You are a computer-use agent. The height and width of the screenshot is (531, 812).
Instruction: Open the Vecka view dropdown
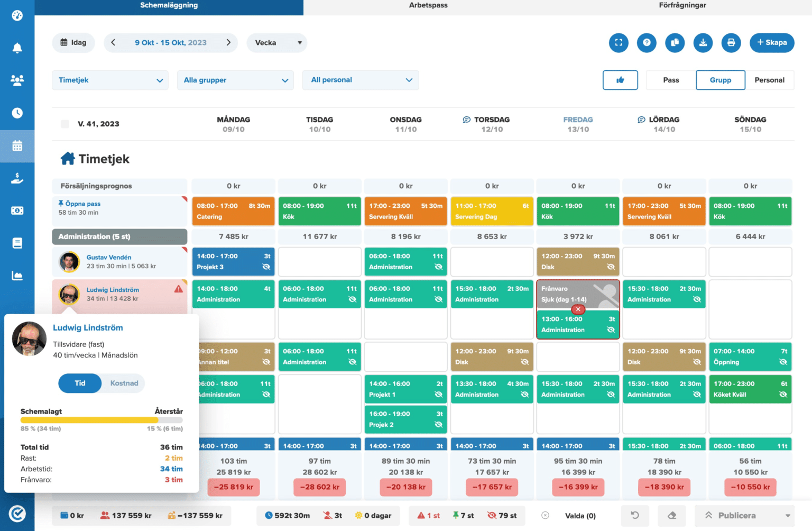coord(277,43)
